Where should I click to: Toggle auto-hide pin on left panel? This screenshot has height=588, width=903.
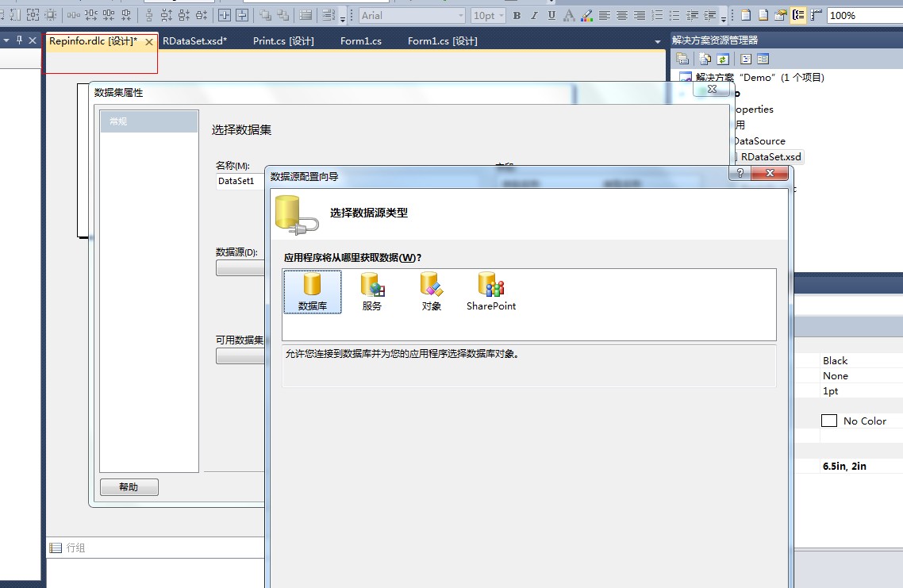20,40
